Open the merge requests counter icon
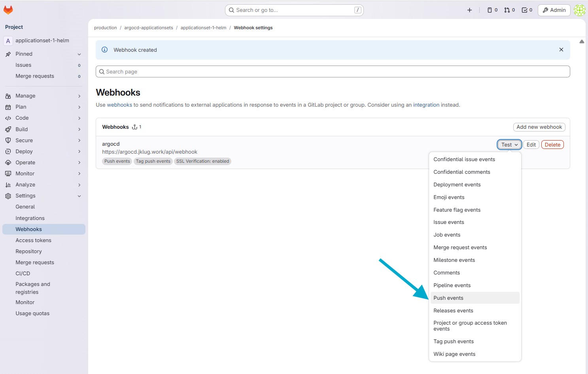The image size is (588, 374). [509, 10]
